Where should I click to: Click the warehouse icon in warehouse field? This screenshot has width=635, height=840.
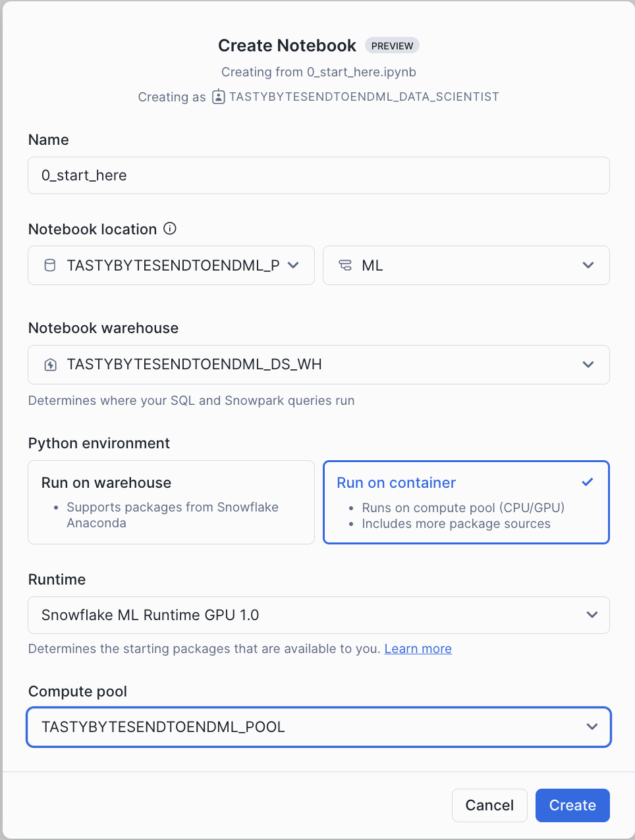50,365
